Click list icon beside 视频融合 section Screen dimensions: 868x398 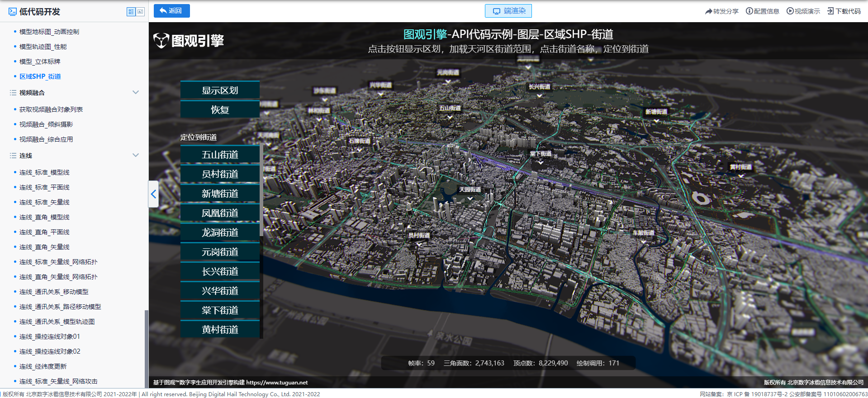click(x=13, y=93)
